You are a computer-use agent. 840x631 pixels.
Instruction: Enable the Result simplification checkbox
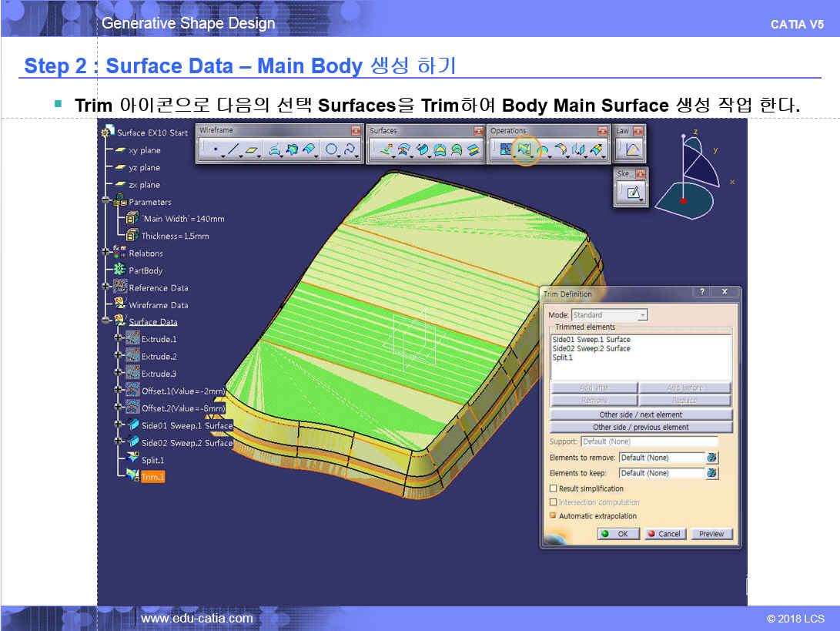[553, 488]
